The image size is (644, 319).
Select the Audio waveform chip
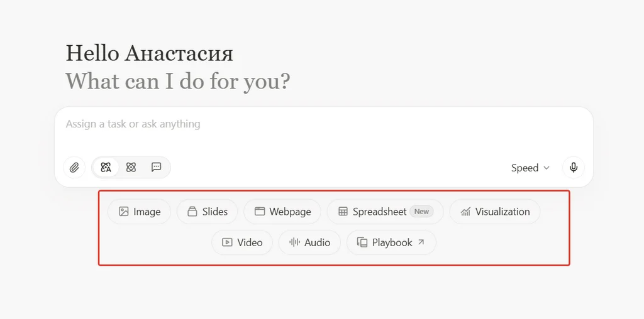309,242
